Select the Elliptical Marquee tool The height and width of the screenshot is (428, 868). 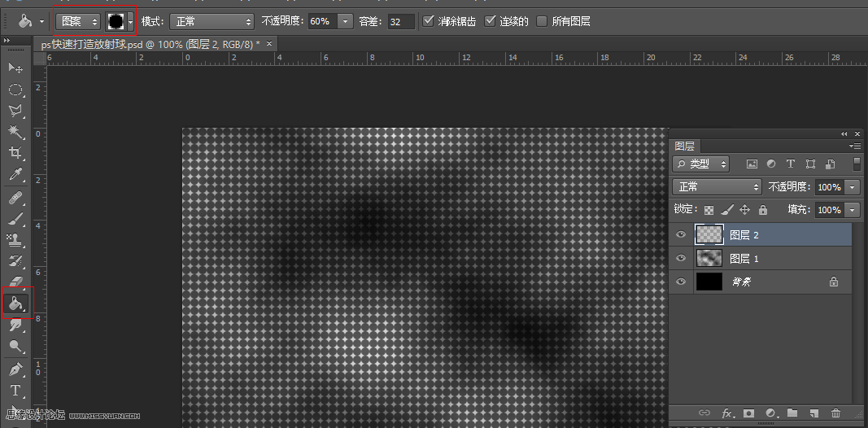click(x=15, y=90)
